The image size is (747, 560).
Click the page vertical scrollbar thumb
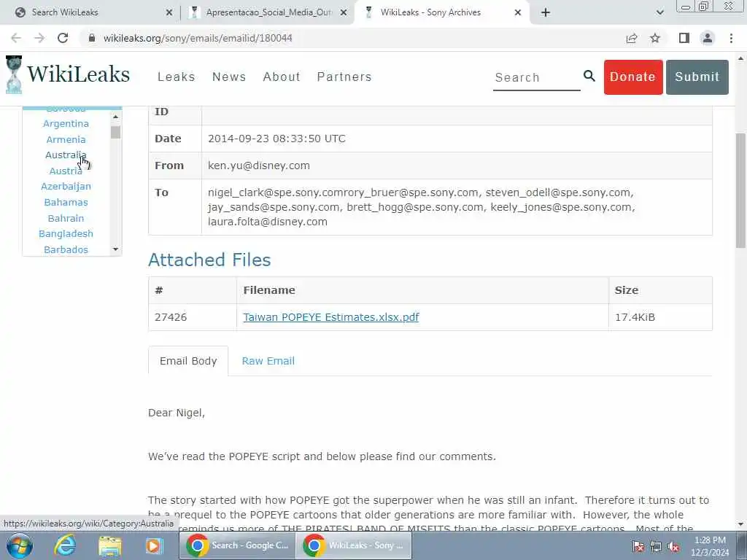click(x=741, y=190)
